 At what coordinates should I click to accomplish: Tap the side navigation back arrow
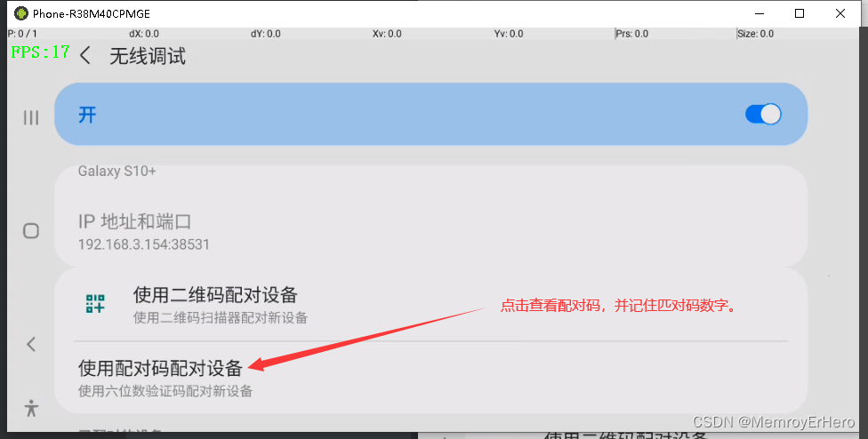[x=31, y=344]
